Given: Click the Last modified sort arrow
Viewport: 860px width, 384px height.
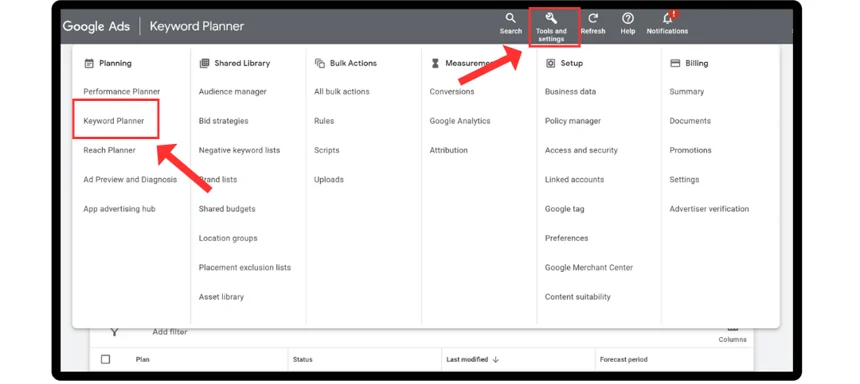Looking at the screenshot, I should click(x=496, y=359).
